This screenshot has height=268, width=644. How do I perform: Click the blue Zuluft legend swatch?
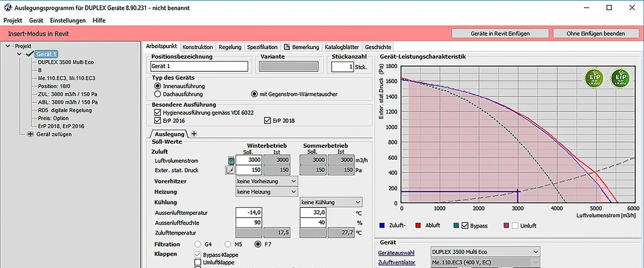(382, 226)
